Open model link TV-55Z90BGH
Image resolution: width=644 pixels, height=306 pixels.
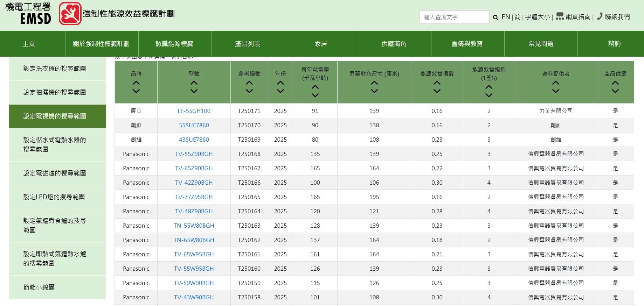point(194,154)
